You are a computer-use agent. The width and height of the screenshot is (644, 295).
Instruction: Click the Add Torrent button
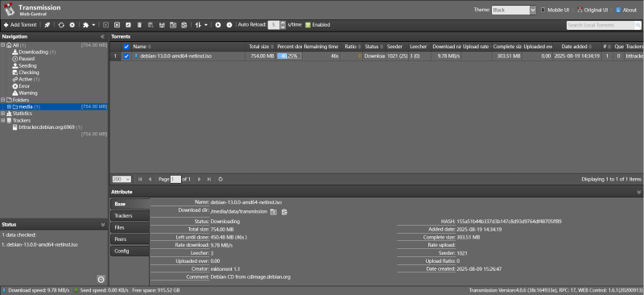click(20, 25)
